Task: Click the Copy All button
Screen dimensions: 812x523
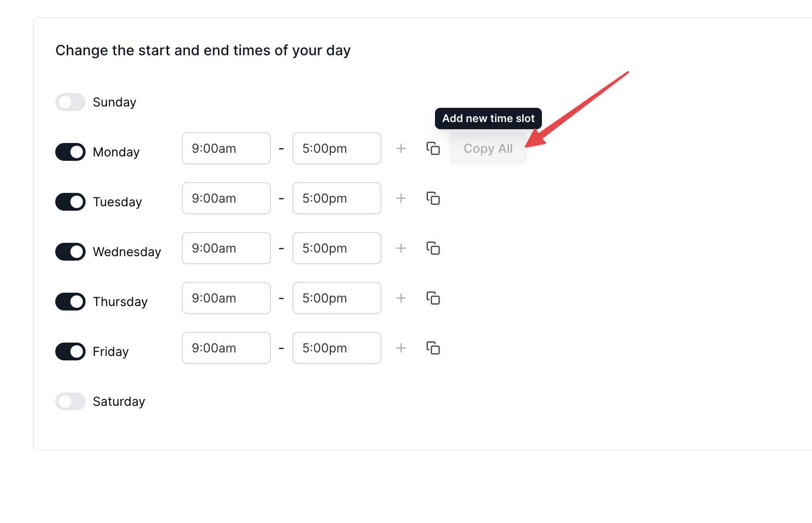Action: (x=488, y=148)
